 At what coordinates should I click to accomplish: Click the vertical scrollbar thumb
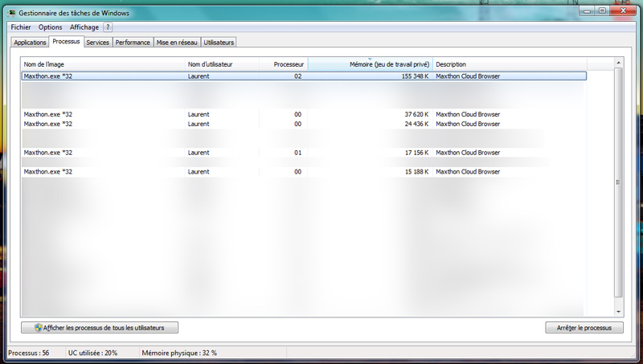(618, 182)
